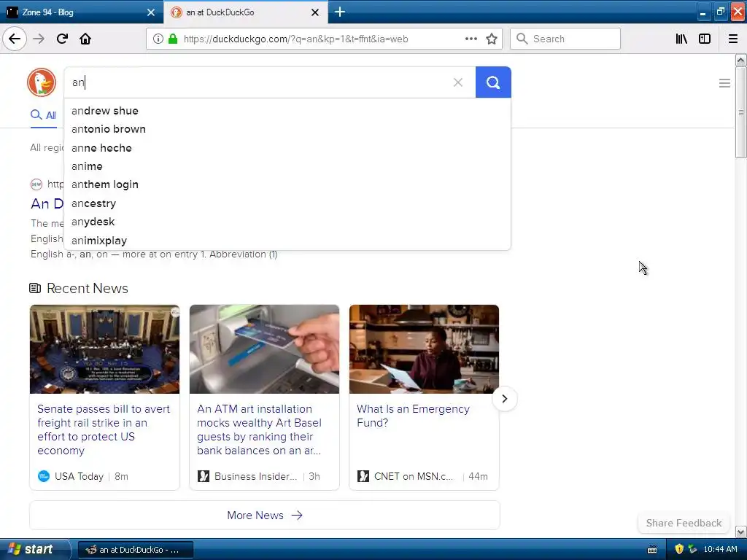
Task: Advance news carousel with next arrow
Action: coord(505,399)
